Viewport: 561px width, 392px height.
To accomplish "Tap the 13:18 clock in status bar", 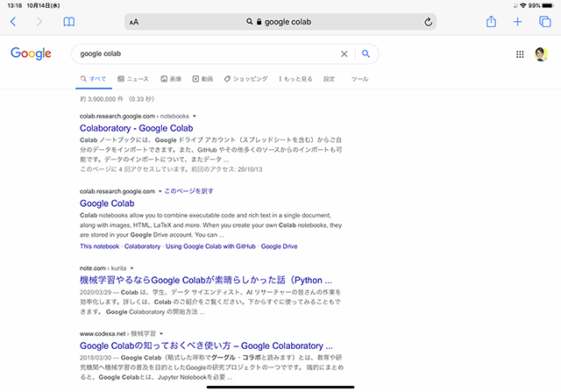I will tap(15, 5).
